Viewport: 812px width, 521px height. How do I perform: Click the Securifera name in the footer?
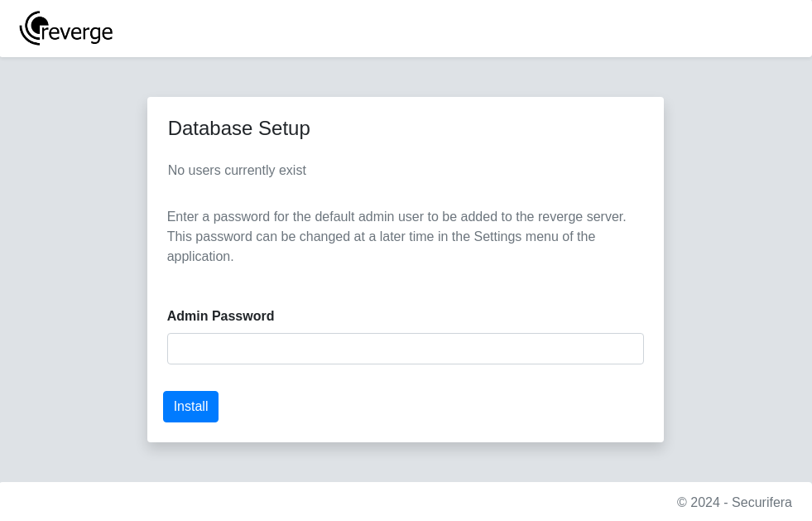click(x=762, y=502)
